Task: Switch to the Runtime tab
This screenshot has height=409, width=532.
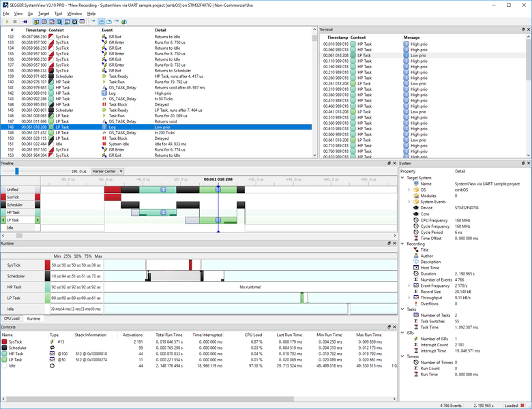Action: click(x=33, y=319)
